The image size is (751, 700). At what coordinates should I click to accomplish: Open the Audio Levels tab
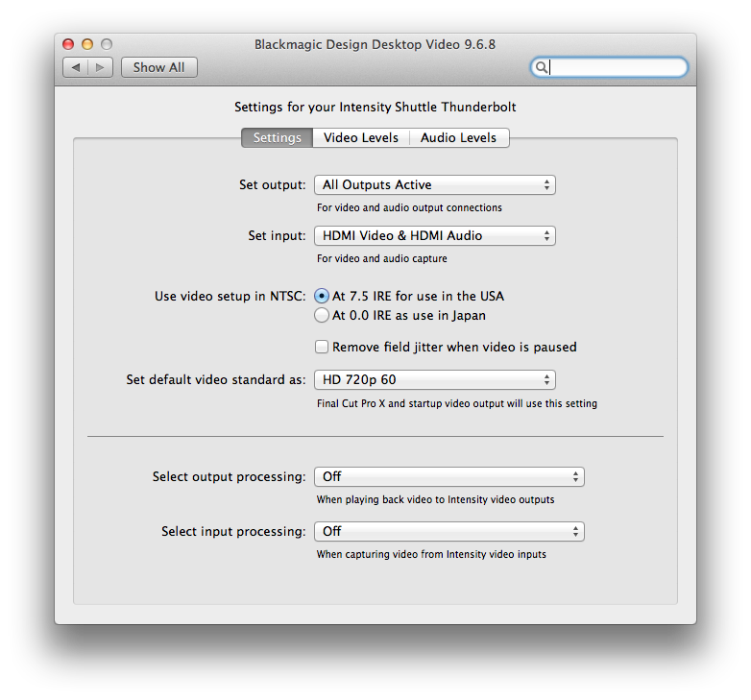459,138
